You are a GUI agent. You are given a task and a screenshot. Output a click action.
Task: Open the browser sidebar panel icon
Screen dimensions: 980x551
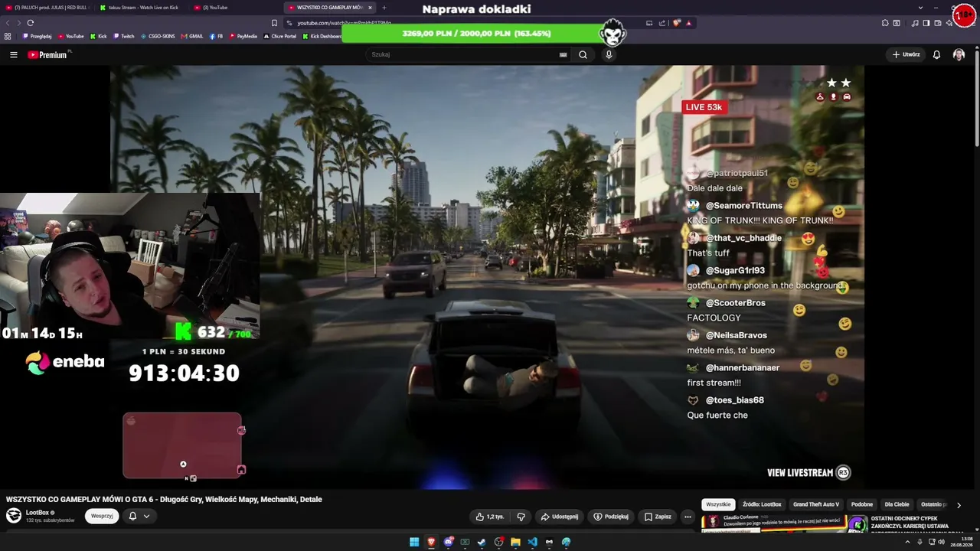point(926,23)
